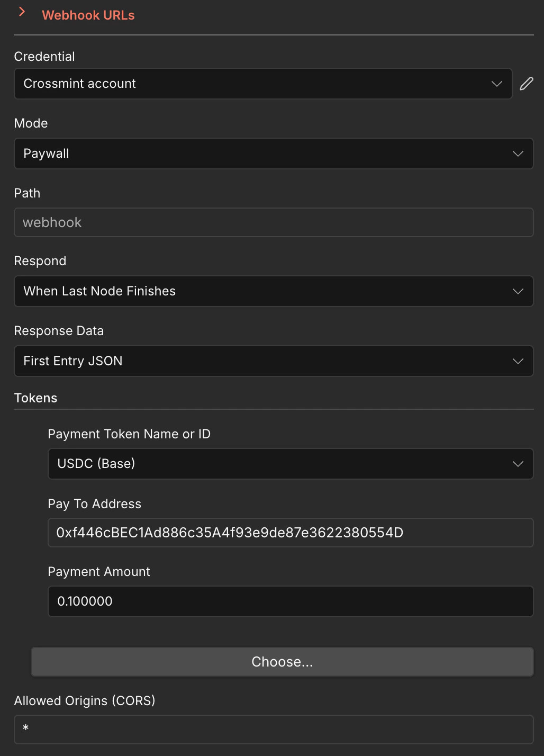Click the chevron on the Credential selector
544x756 pixels.
pos(496,84)
